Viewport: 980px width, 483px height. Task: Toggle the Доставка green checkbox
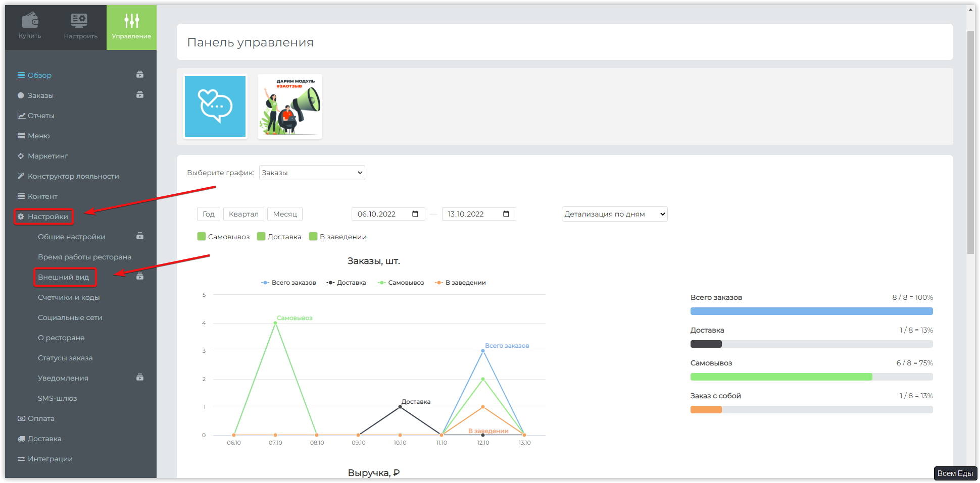point(261,236)
